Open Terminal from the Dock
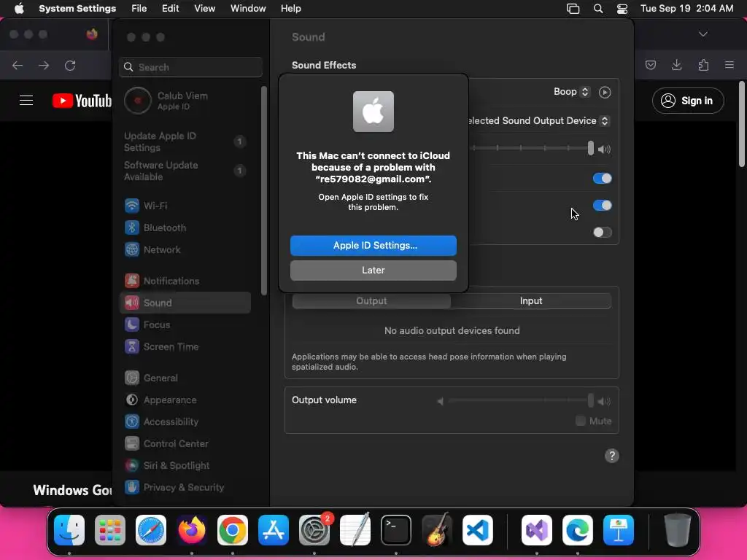Image resolution: width=747 pixels, height=560 pixels. pos(396,530)
